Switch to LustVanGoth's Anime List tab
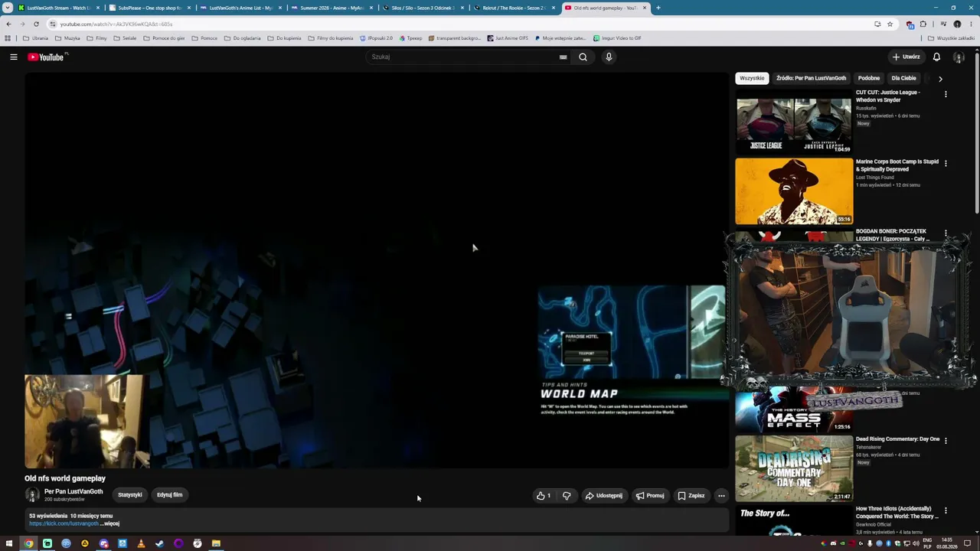980x551 pixels. pyautogui.click(x=240, y=8)
